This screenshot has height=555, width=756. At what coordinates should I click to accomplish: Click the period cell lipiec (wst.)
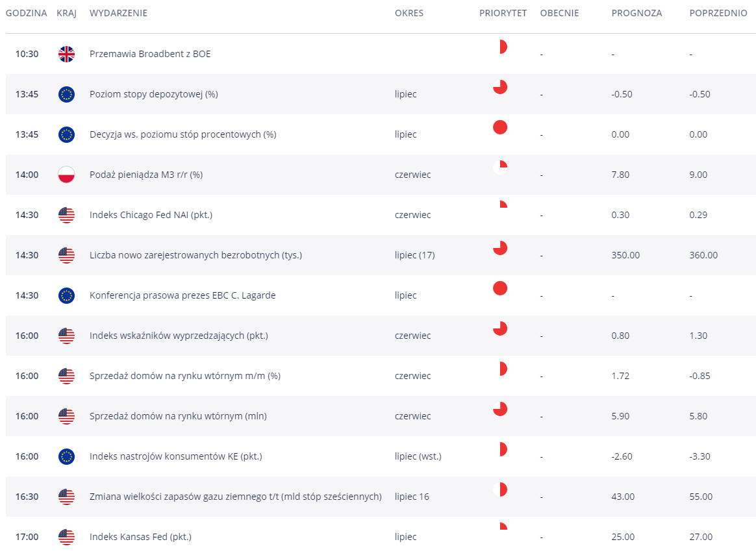point(418,456)
